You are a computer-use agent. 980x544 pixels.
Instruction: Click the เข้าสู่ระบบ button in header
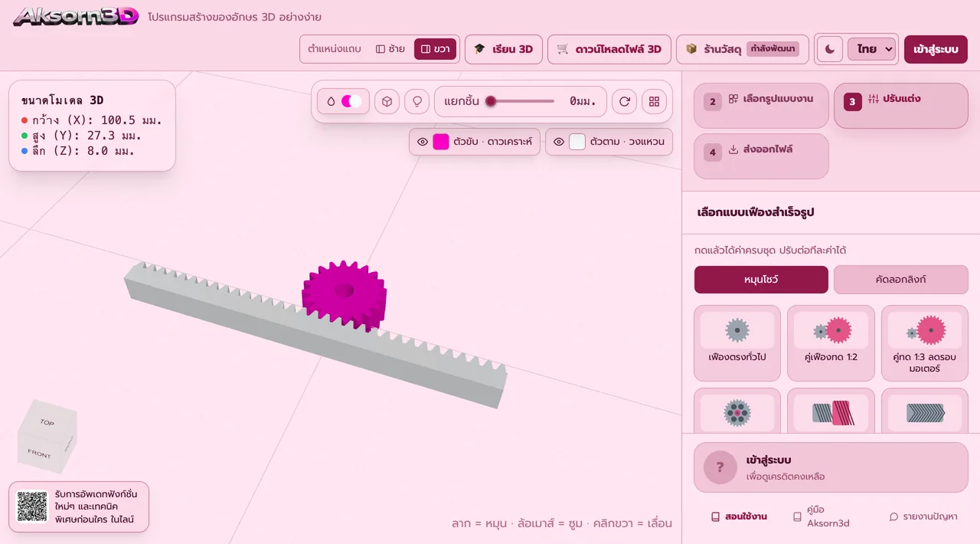936,49
